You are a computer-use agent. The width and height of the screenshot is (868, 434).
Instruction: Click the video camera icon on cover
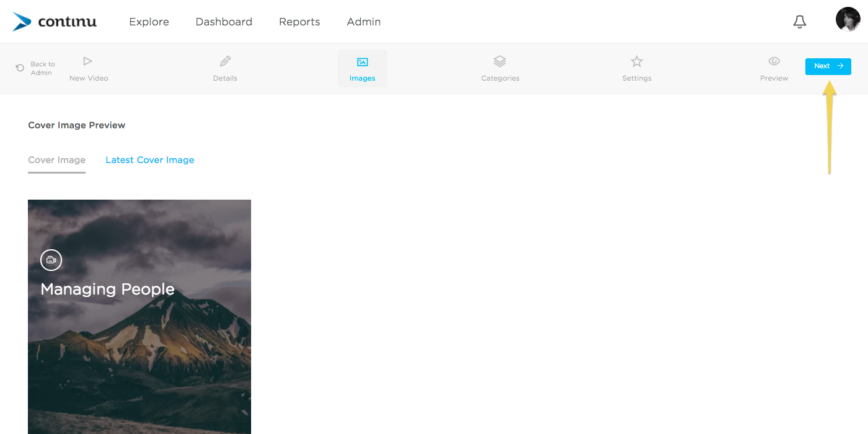pos(51,260)
